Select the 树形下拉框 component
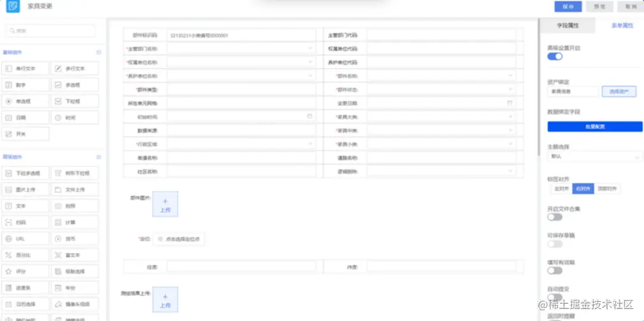 click(75, 174)
